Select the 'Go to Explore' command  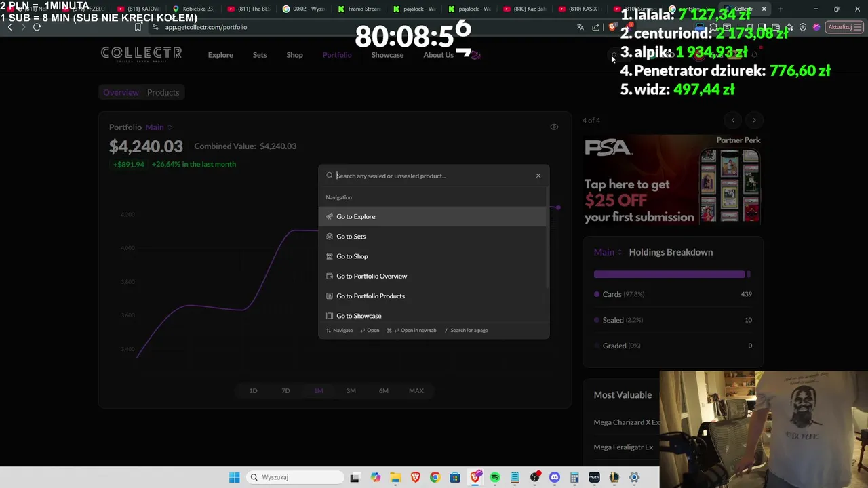coord(432,216)
